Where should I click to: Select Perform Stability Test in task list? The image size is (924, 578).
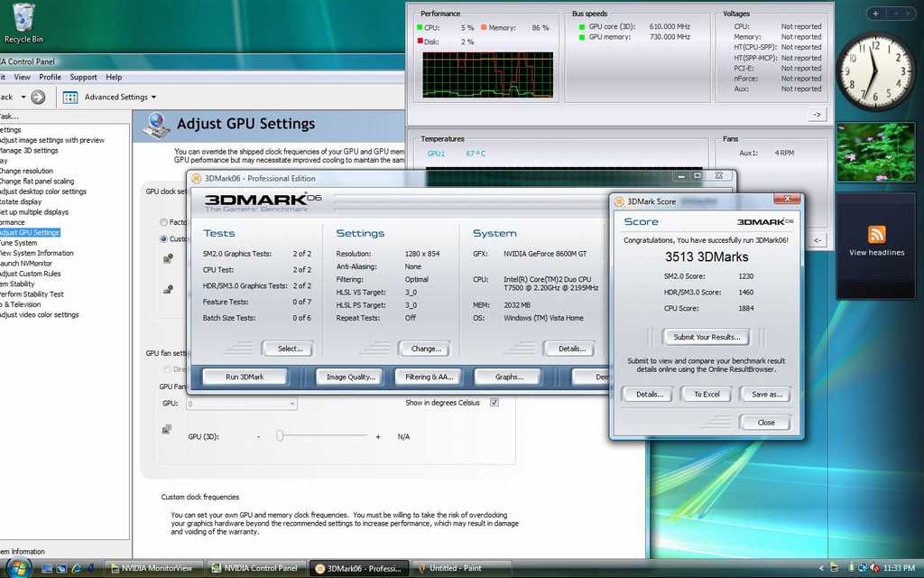(32, 294)
